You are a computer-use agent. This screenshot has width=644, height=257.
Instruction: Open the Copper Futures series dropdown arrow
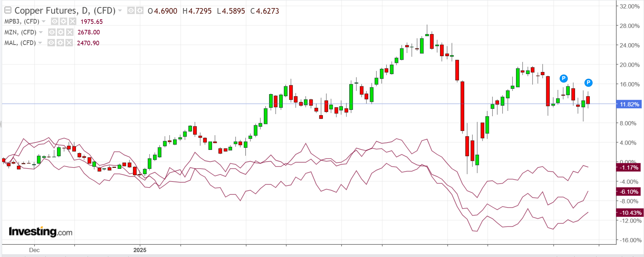pyautogui.click(x=120, y=11)
